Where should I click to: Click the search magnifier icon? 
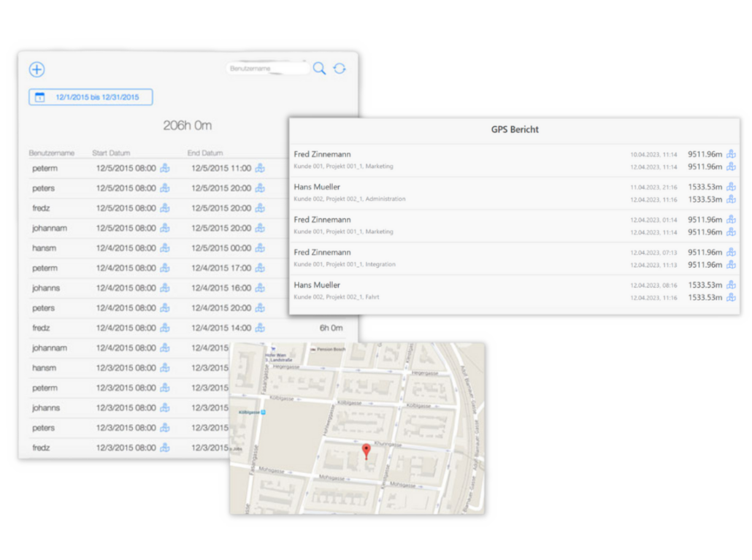319,68
